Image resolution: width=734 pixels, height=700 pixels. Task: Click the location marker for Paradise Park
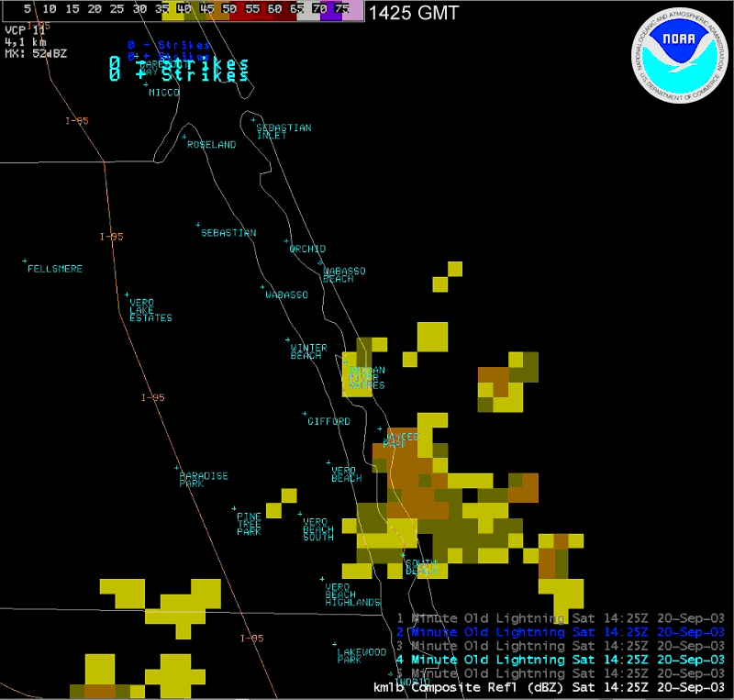pos(177,468)
